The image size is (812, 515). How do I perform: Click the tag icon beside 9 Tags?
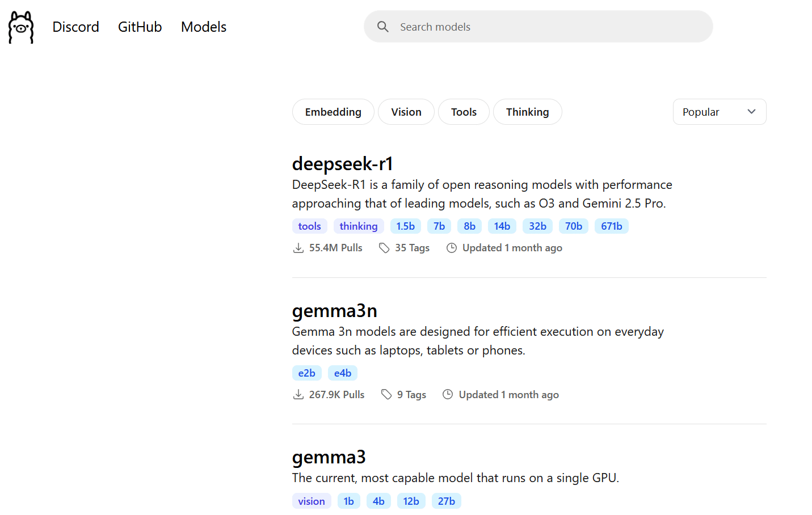tap(386, 395)
